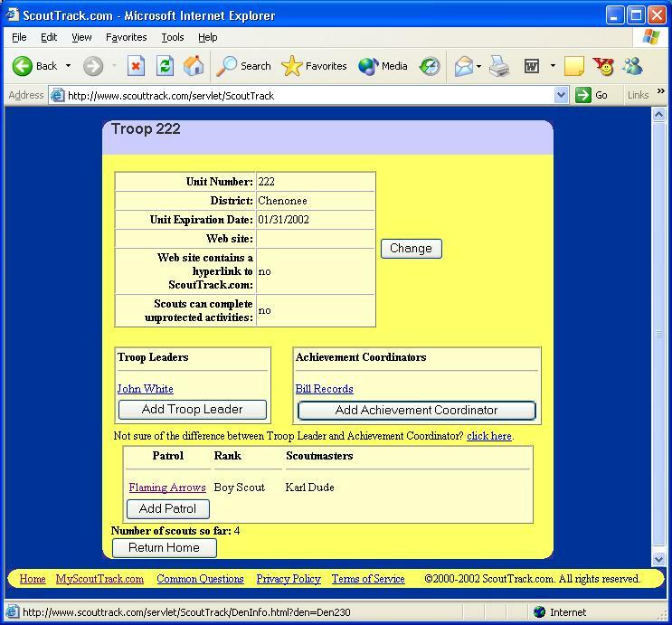Click the district value 'Chenonee'
The image size is (672, 625).
282,201
